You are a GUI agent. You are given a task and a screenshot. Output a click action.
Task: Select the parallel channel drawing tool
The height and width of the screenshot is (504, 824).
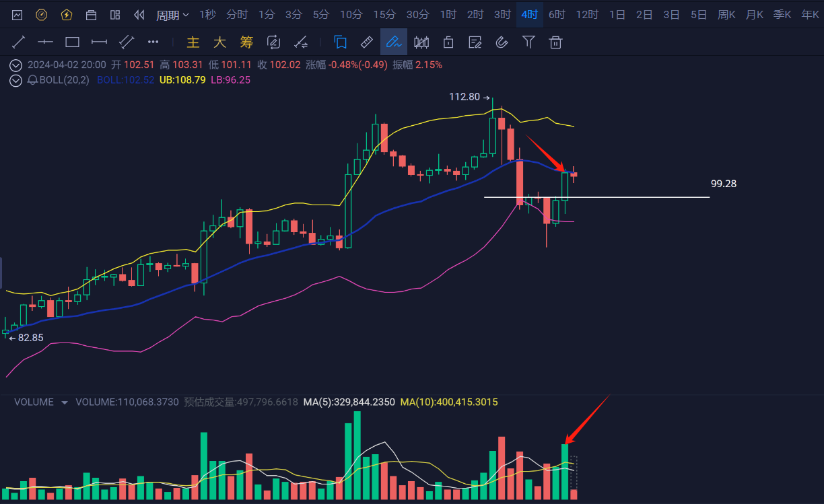tap(126, 42)
